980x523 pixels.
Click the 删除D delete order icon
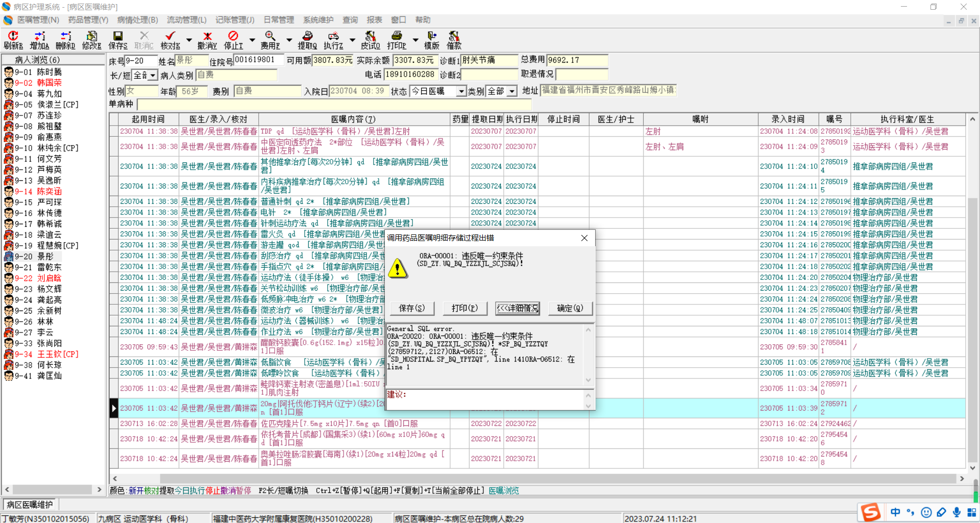[x=65, y=40]
